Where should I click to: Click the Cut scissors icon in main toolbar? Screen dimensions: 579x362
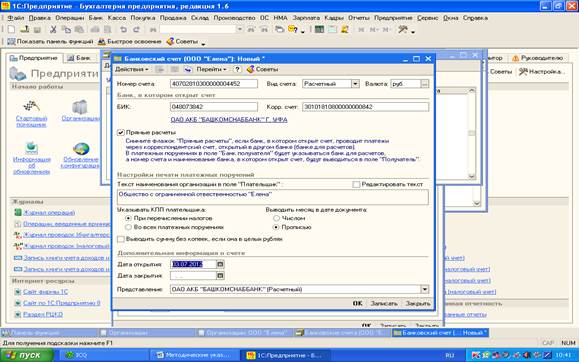[53, 29]
